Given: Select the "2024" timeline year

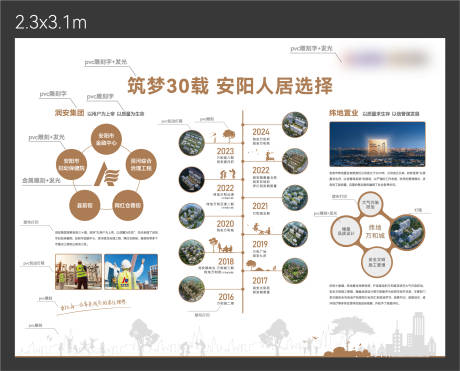Looking at the screenshot, I should (261, 132).
